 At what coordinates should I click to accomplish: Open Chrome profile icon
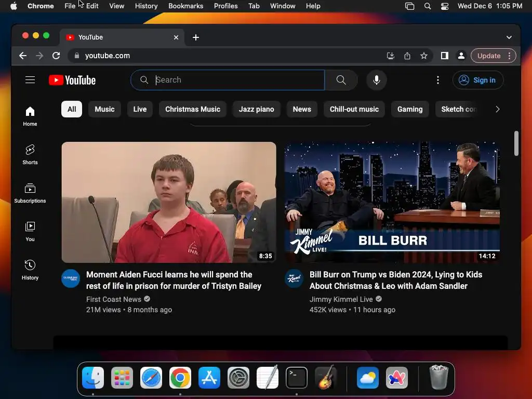pyautogui.click(x=461, y=56)
